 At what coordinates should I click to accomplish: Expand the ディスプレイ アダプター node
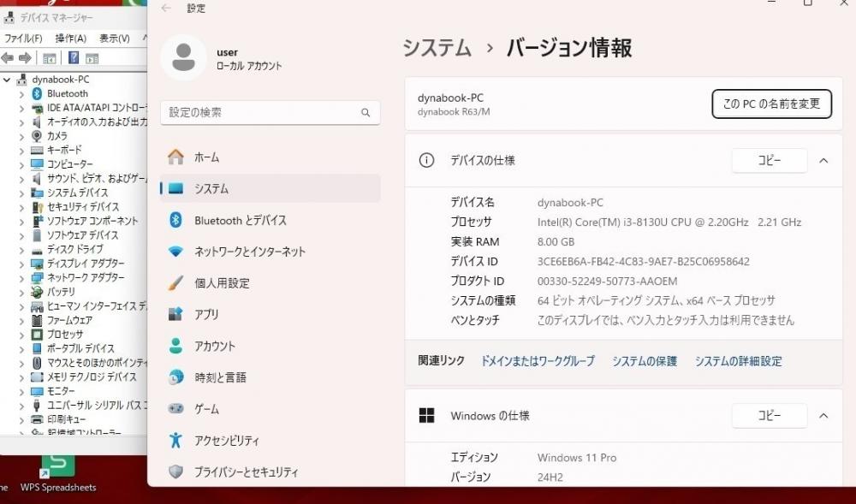[x=22, y=264]
